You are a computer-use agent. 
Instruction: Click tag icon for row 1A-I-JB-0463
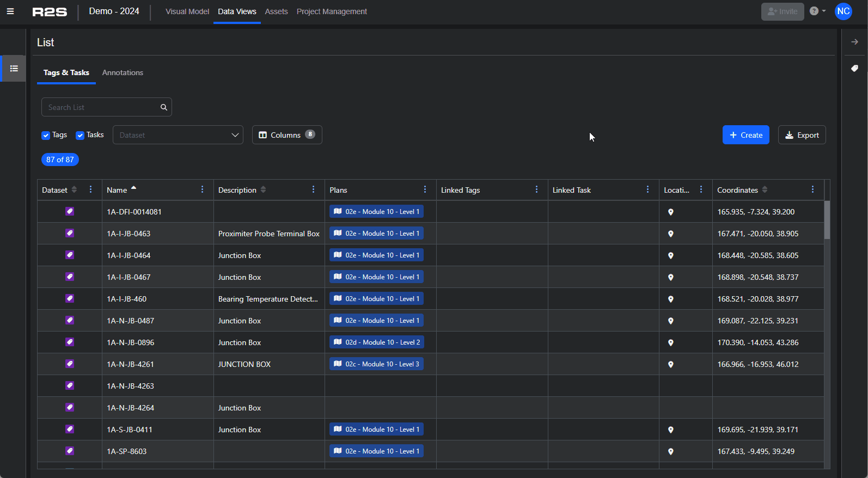coord(70,233)
